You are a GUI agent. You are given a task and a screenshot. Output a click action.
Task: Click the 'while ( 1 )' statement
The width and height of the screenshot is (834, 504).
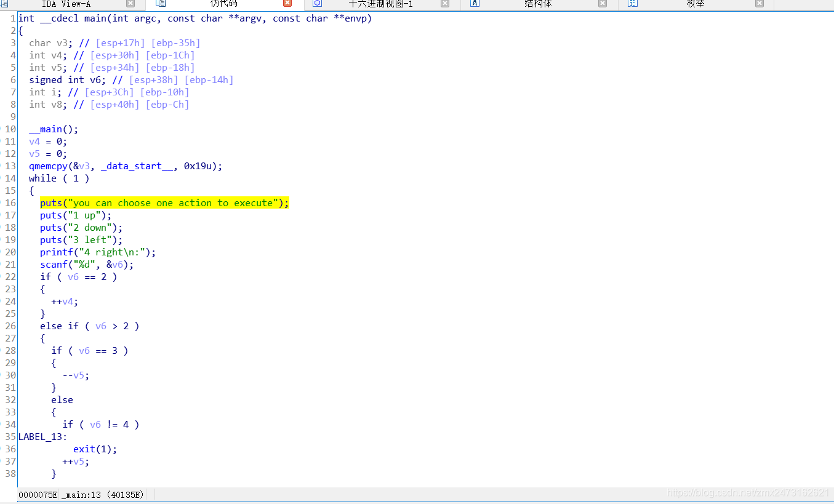pos(59,178)
